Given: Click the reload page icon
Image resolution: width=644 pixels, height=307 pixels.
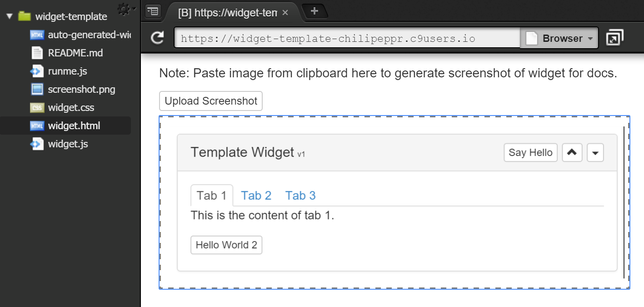Looking at the screenshot, I should pos(158,38).
